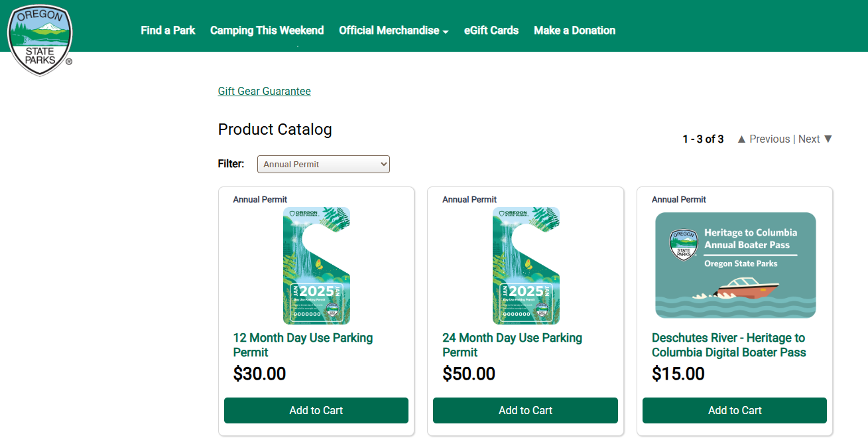Expand the Official Merchandise dropdown menu
This screenshot has height=440, width=868.
click(x=393, y=31)
